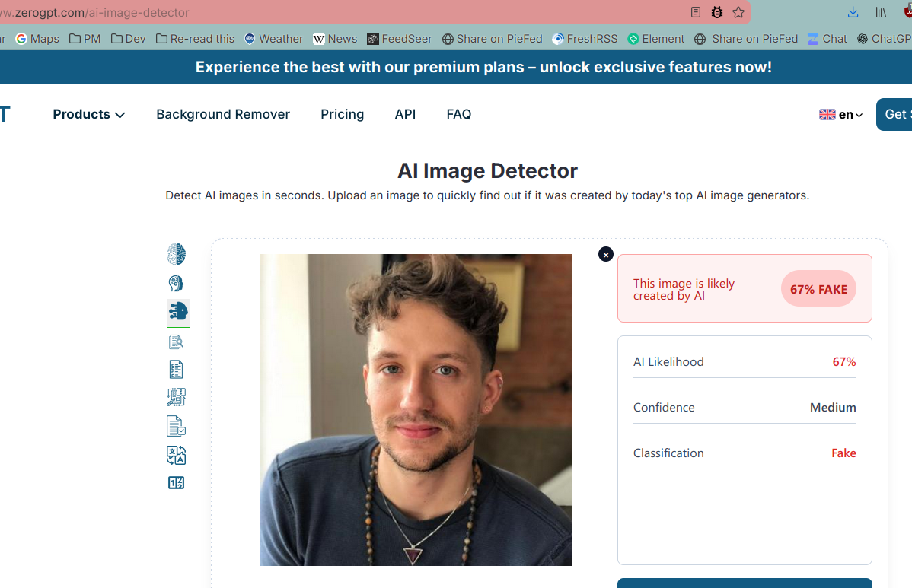
Task: Select the head-with-gears sidebar icon
Action: (x=177, y=284)
